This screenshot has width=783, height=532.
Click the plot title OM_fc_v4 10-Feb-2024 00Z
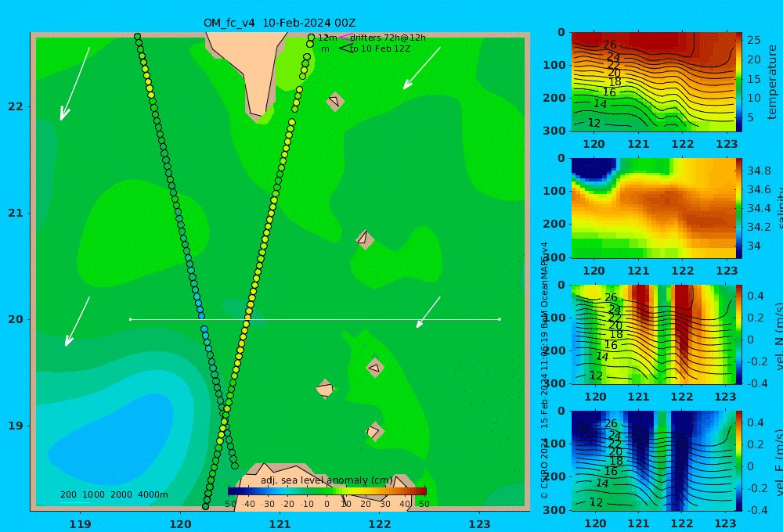tap(280, 23)
